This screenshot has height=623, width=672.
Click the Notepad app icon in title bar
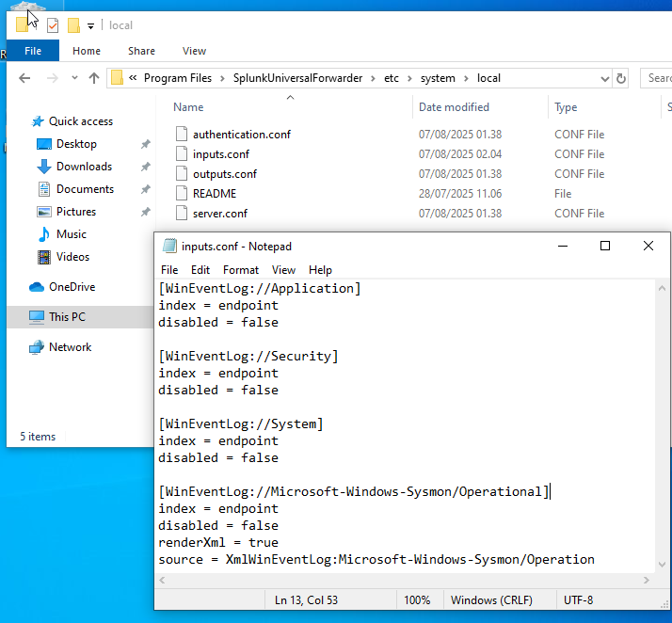pos(169,246)
